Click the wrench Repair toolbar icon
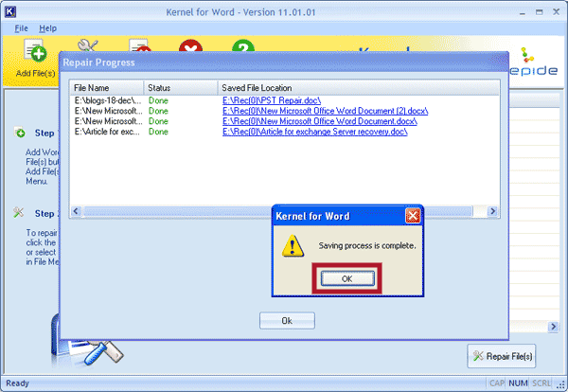This screenshot has height=392, width=568. pos(88,45)
